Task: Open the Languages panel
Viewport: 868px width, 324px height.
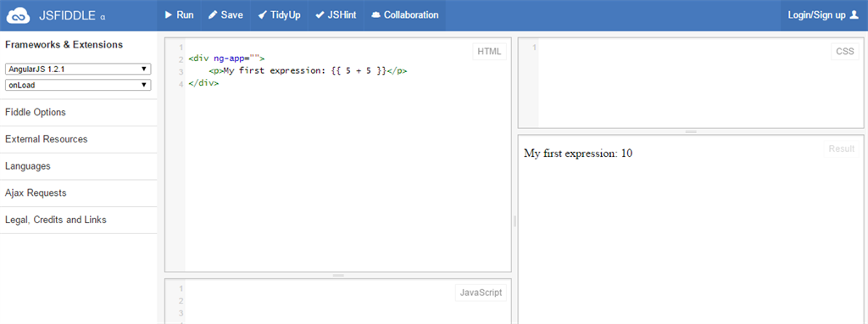Action: pyautogui.click(x=79, y=166)
